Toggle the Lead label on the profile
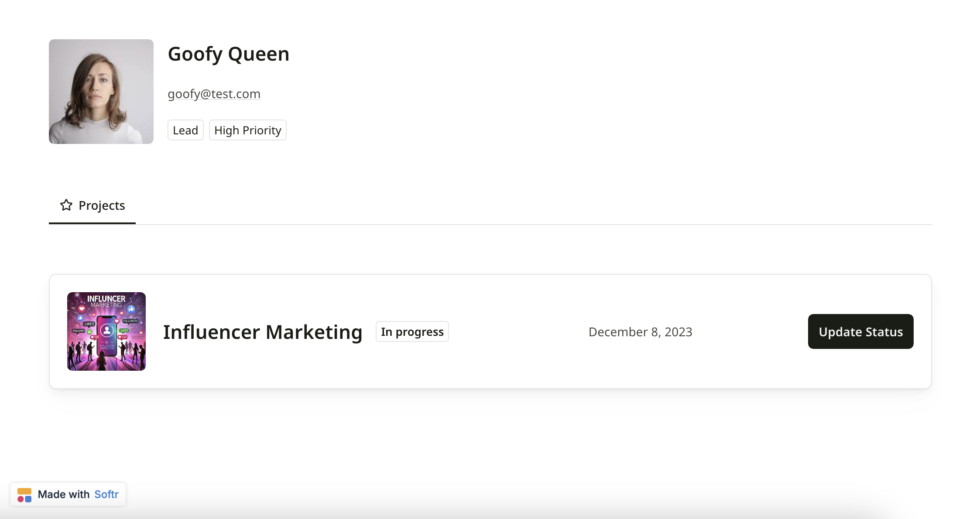 click(x=185, y=130)
